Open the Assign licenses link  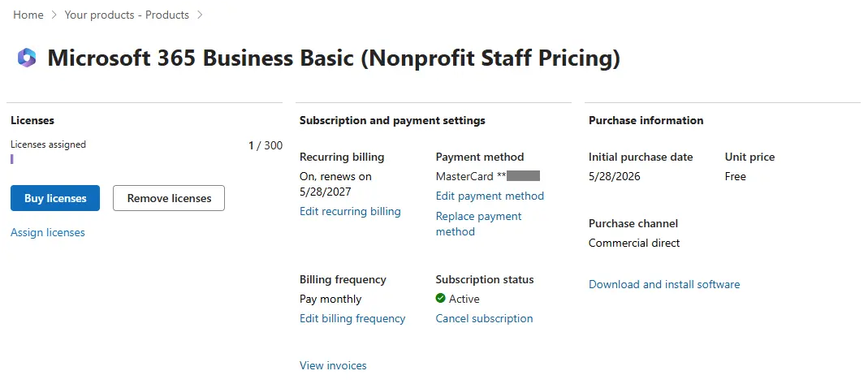[x=48, y=232]
